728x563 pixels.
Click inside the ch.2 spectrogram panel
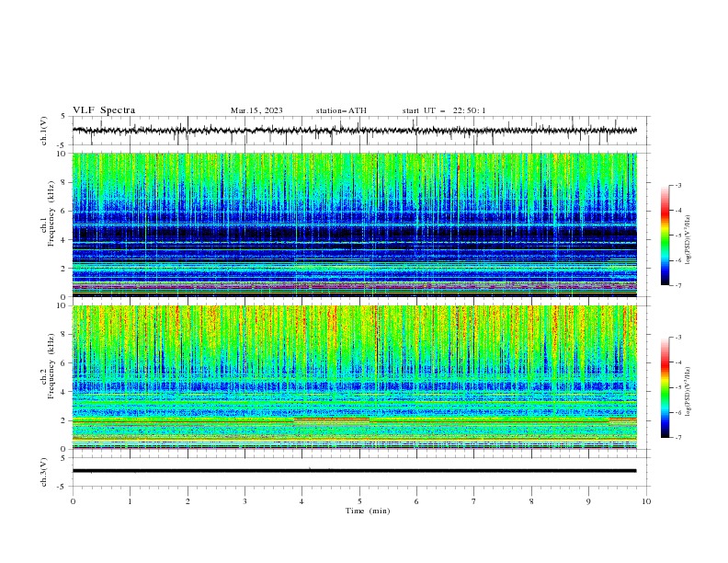354,377
